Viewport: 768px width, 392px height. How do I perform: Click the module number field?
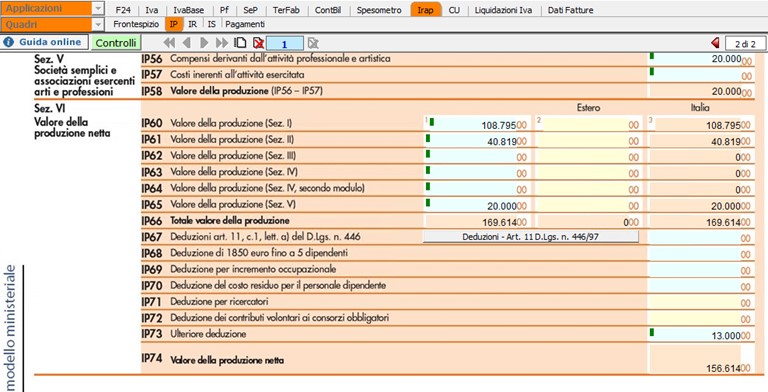285,44
